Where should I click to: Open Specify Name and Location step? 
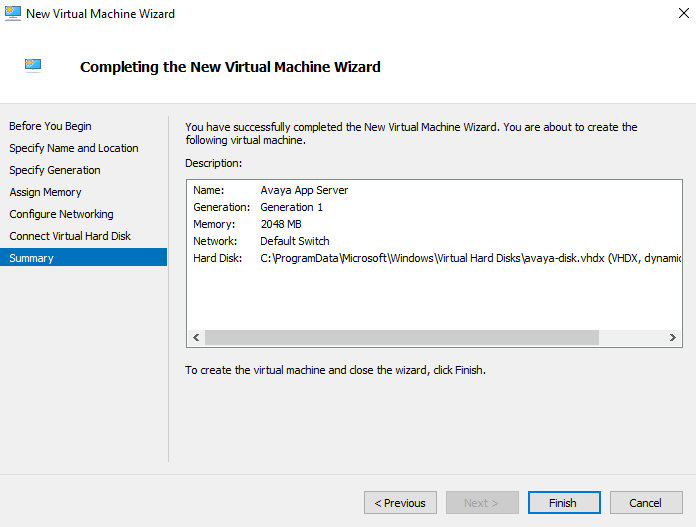point(74,148)
